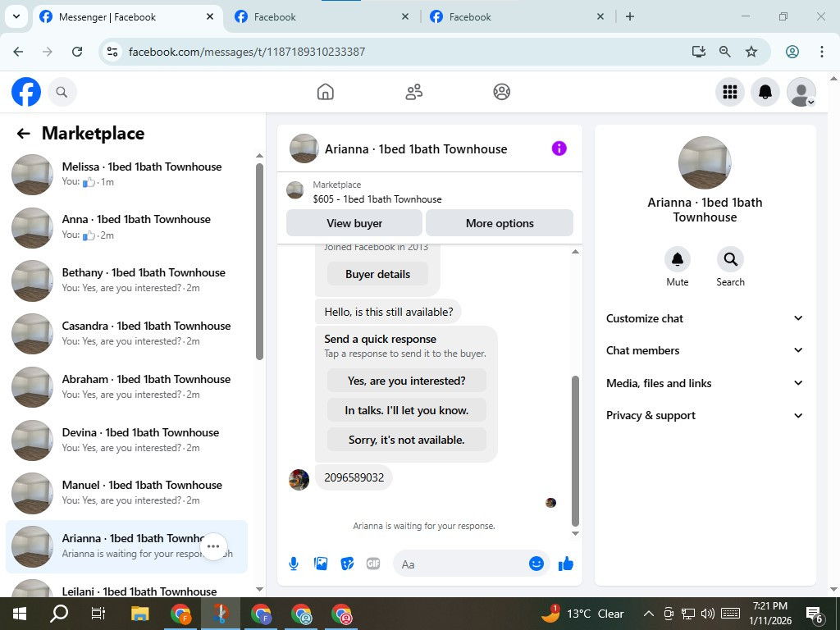This screenshot has width=840, height=630.
Task: Go back using the Marketplace arrow
Action: pos(23,134)
